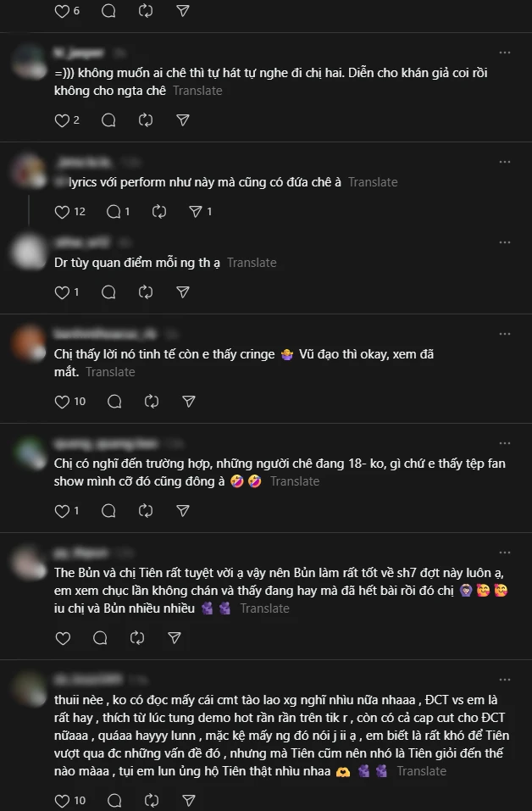This screenshot has height=811, width=532.
Task: Reply to the 'lyrics với perform' comment
Action: point(114,212)
